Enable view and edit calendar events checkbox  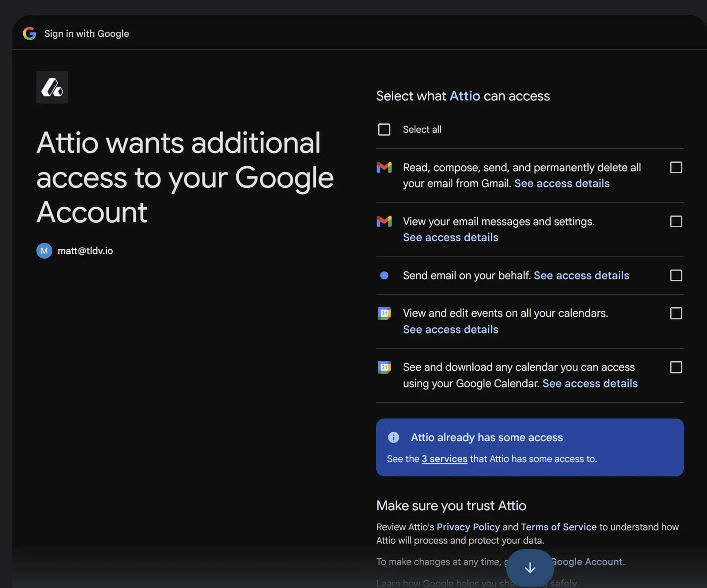676,313
